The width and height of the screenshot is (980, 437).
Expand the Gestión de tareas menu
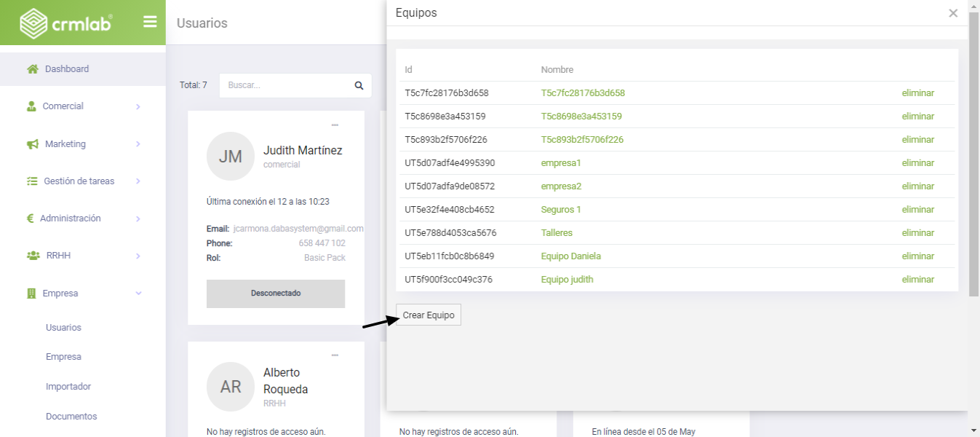[138, 181]
